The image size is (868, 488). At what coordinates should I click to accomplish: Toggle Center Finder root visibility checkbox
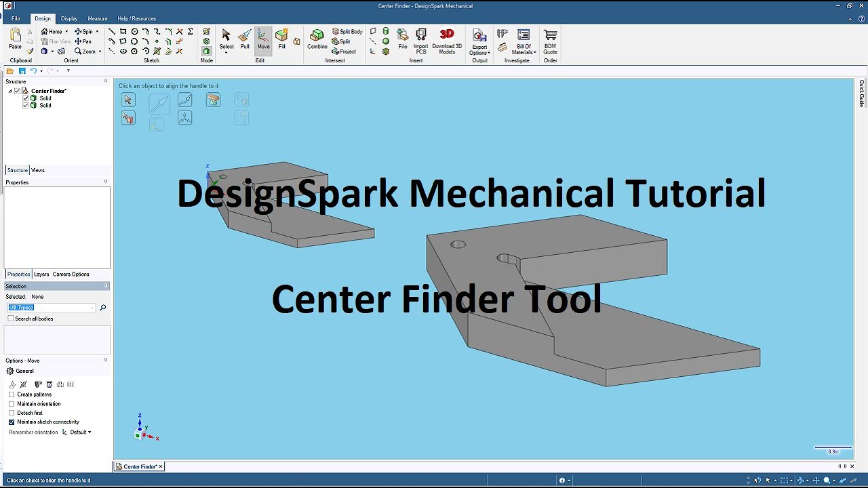[x=18, y=91]
